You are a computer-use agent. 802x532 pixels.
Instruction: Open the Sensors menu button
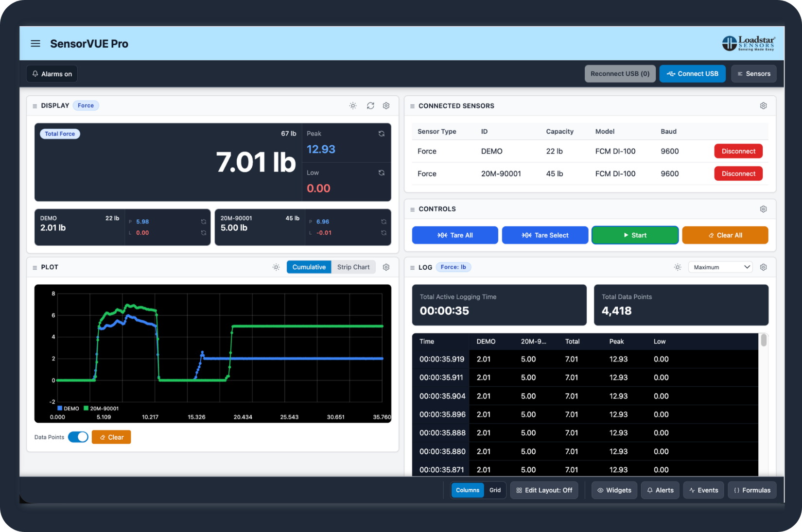pyautogui.click(x=754, y=74)
